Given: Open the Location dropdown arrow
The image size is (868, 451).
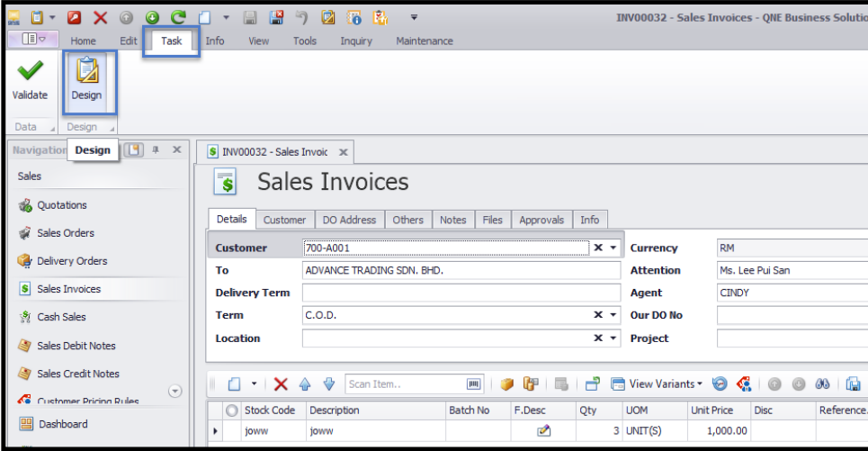Looking at the screenshot, I should click(x=613, y=338).
